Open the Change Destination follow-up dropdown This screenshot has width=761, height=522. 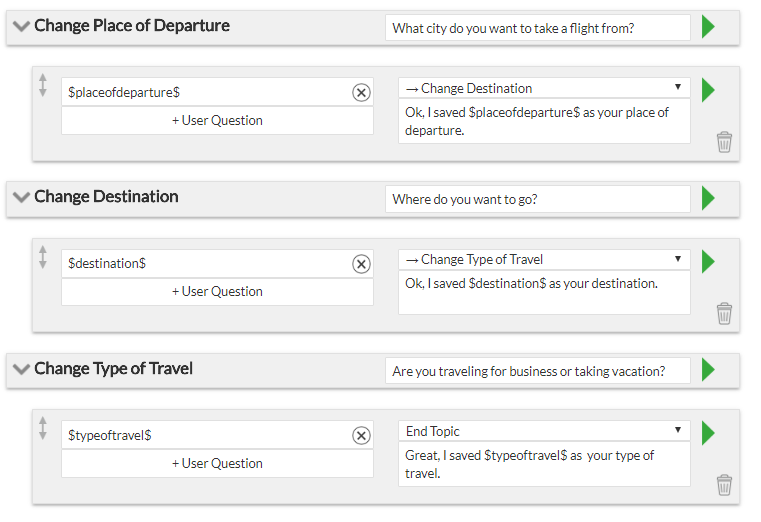[x=544, y=88]
